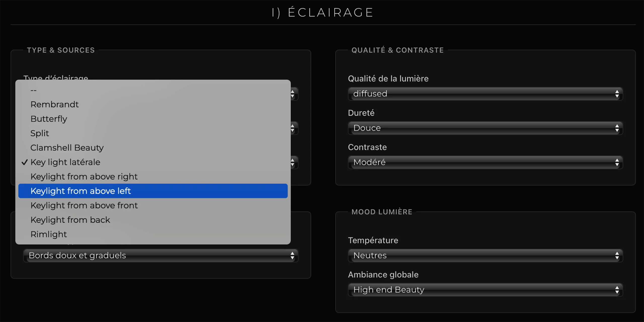Click highlighted Keylight from above left
The height and width of the screenshot is (322, 644).
point(80,191)
